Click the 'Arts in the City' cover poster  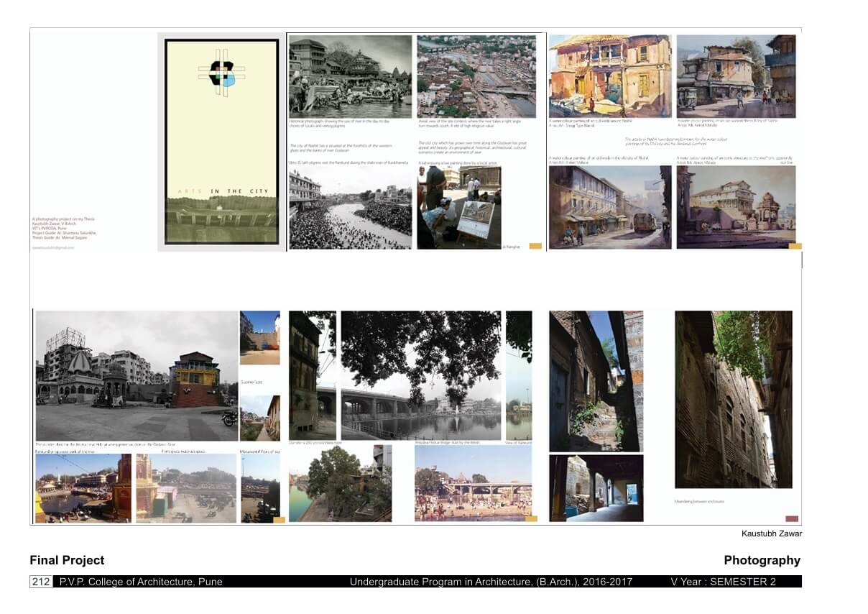tap(221, 142)
